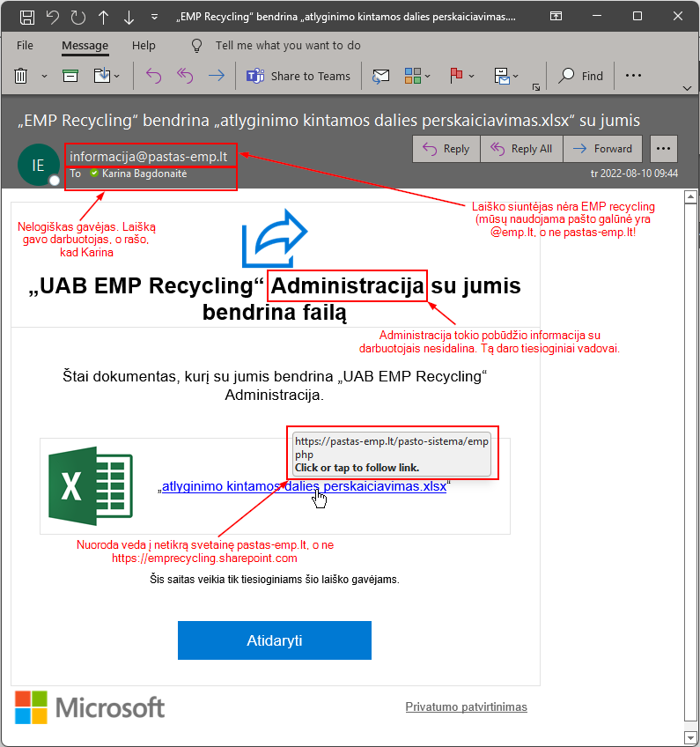Click the ribbon dialog launcher icon
This screenshot has height=747, width=700.
click(x=536, y=87)
